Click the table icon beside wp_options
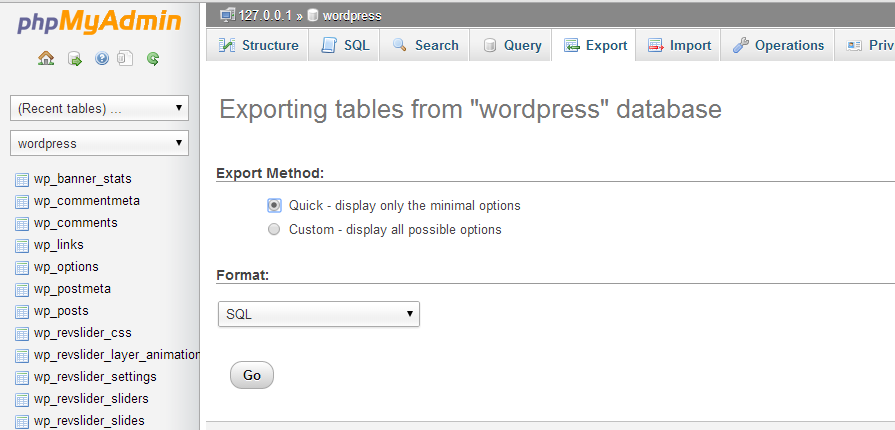 (x=22, y=268)
